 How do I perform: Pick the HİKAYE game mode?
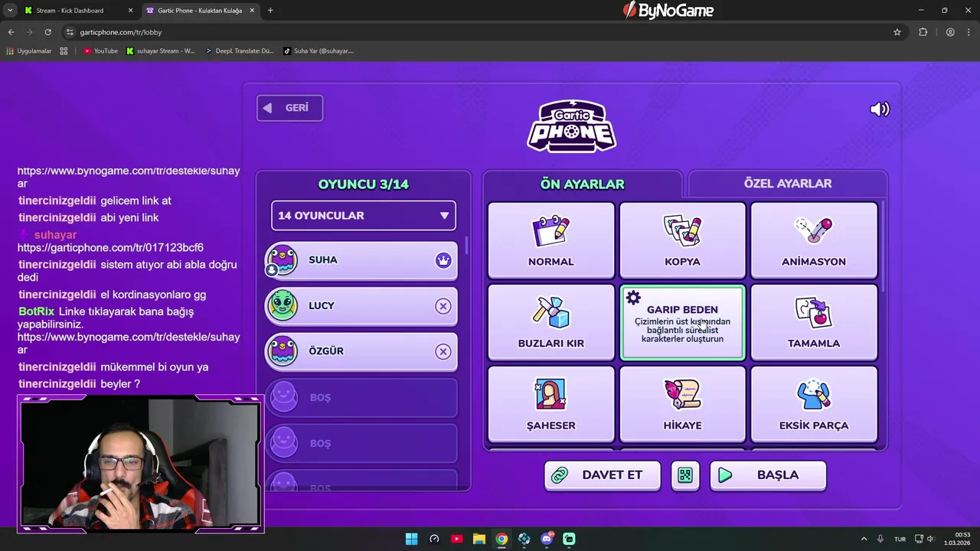(x=682, y=404)
